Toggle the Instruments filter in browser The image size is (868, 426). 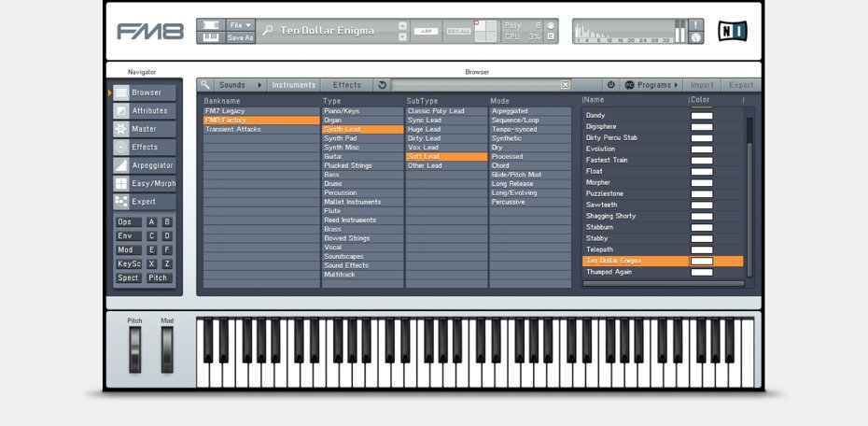click(x=293, y=85)
